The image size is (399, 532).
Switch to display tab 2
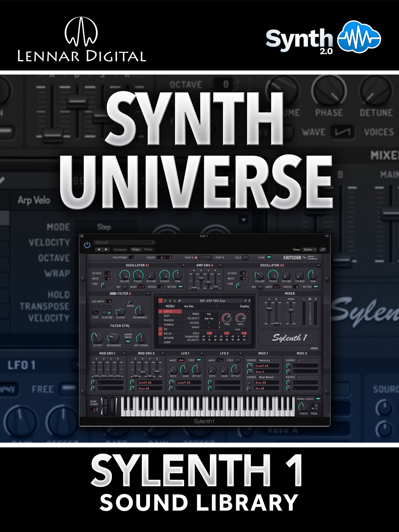click(165, 301)
